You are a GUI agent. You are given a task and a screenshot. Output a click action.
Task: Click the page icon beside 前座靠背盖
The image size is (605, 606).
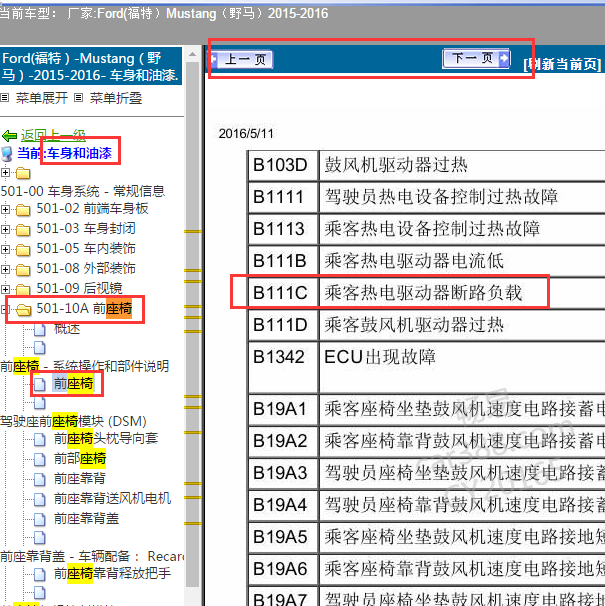point(39,519)
